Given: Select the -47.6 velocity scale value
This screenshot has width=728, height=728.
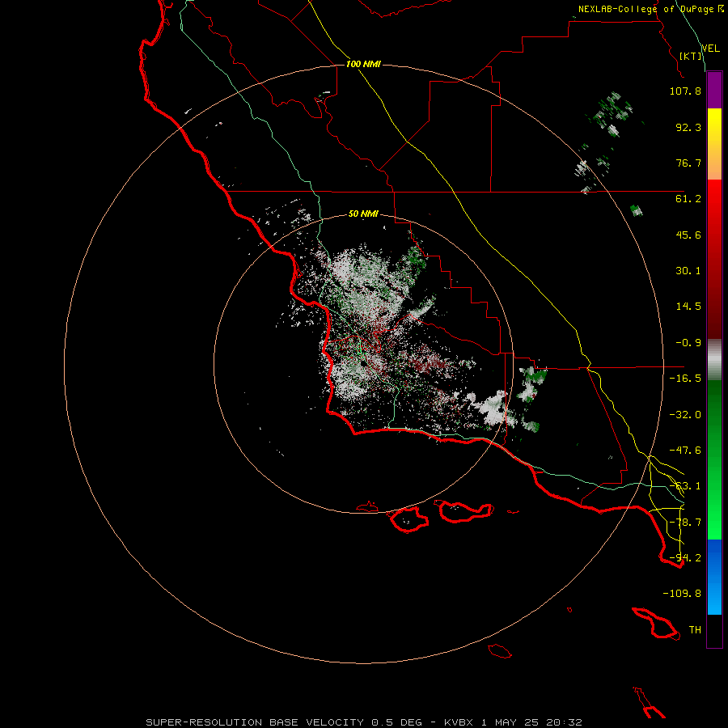Looking at the screenshot, I should pyautogui.click(x=685, y=451).
